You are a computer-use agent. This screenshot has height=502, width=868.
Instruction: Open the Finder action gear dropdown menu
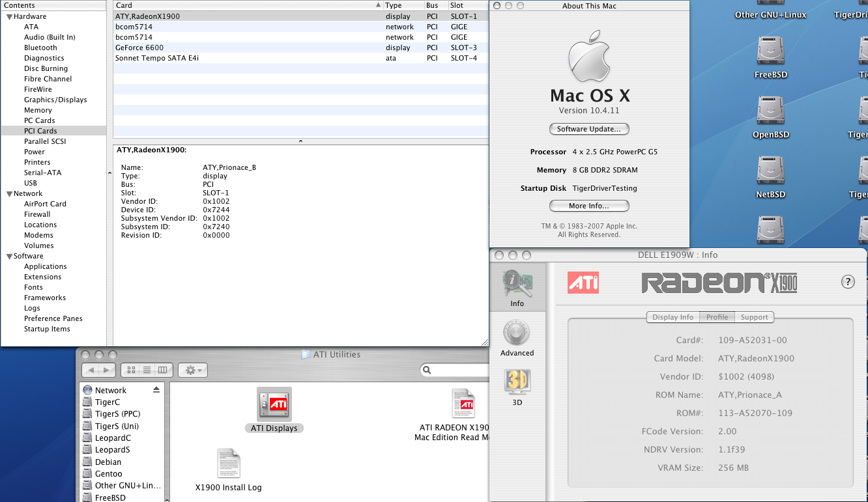[193, 370]
